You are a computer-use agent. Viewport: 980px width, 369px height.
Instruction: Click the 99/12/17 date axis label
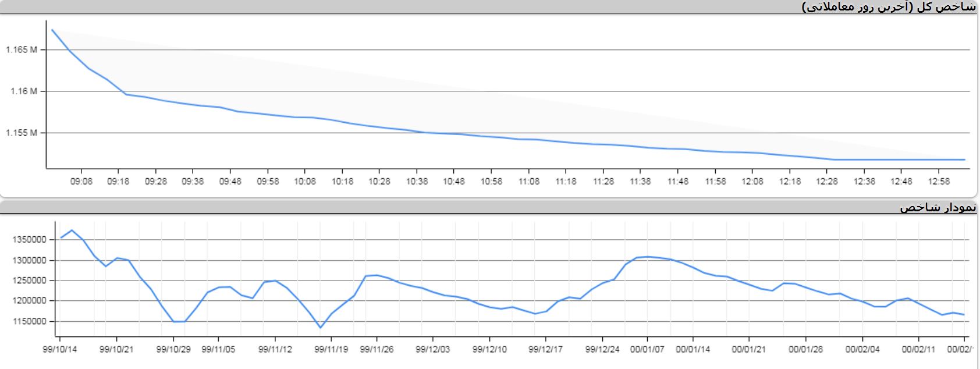pyautogui.click(x=545, y=349)
